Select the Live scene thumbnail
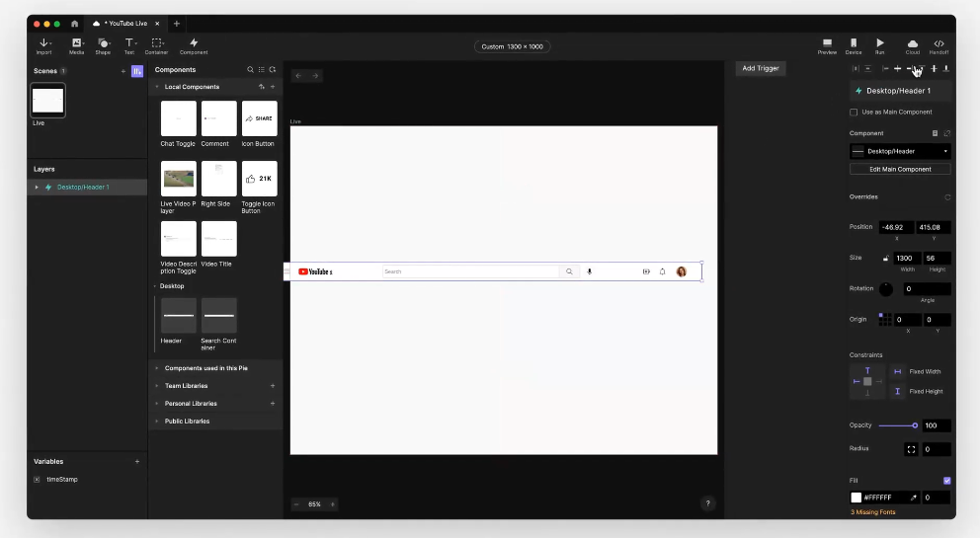This screenshot has height=538, width=980. (47, 101)
